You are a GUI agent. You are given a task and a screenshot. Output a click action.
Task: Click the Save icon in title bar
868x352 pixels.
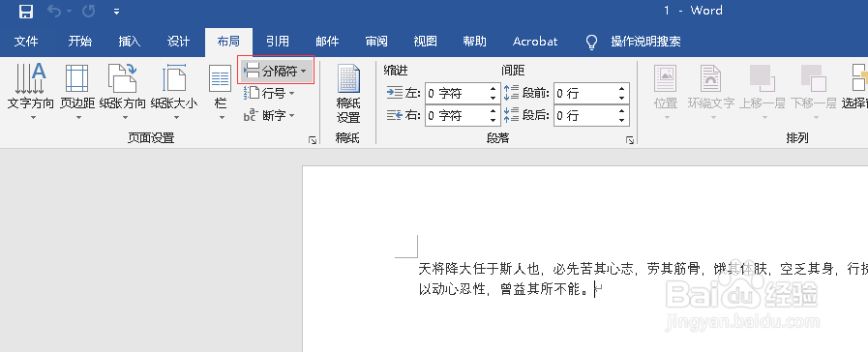25,11
